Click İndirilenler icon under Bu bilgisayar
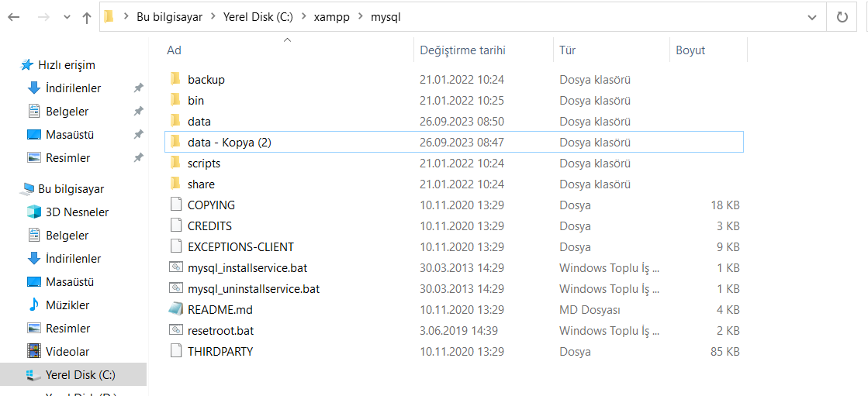 tap(34, 258)
